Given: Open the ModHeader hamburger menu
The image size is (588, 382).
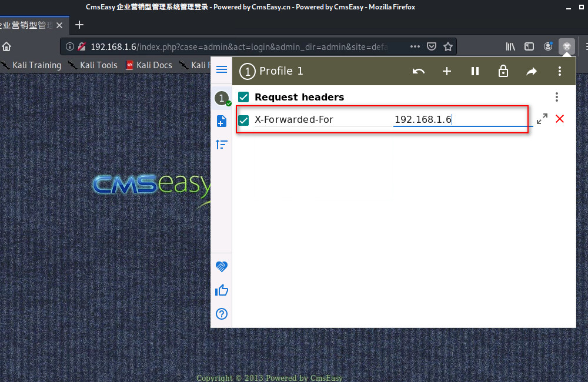Looking at the screenshot, I should coord(222,70).
